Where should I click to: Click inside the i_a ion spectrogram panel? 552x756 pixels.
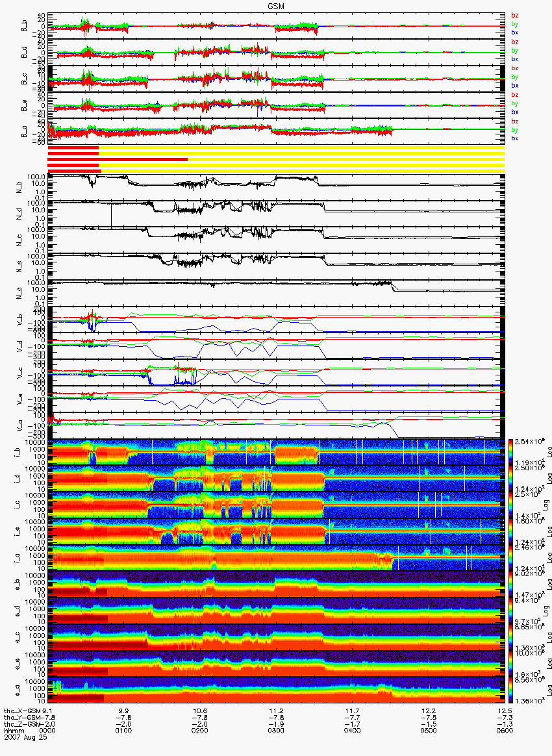point(276,558)
